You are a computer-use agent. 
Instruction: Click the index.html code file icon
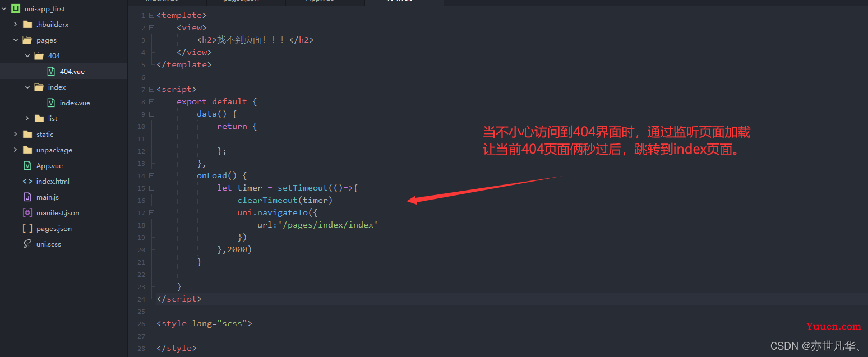coord(27,182)
